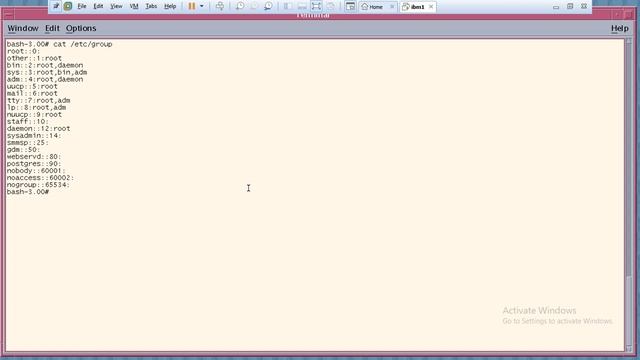Open the dropdown arrow beside the pause button

[202, 6]
